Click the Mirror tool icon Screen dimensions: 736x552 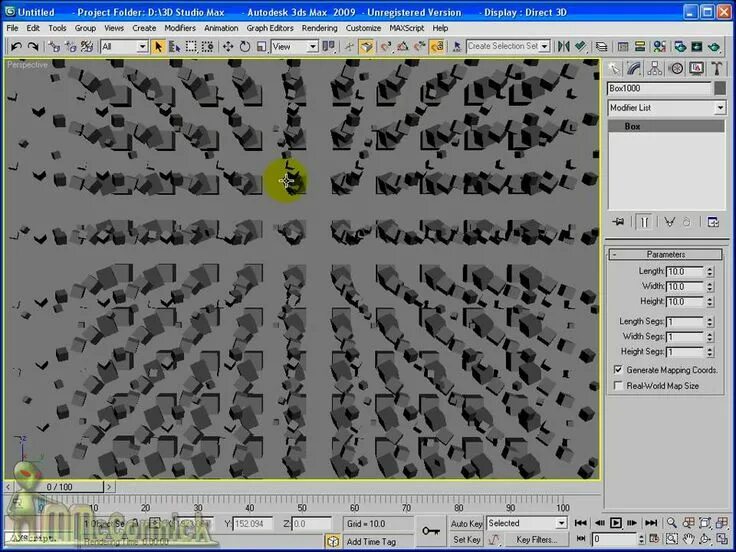pos(563,46)
